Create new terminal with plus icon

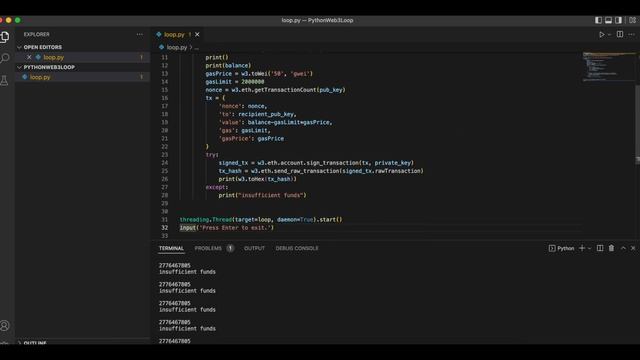[582, 248]
